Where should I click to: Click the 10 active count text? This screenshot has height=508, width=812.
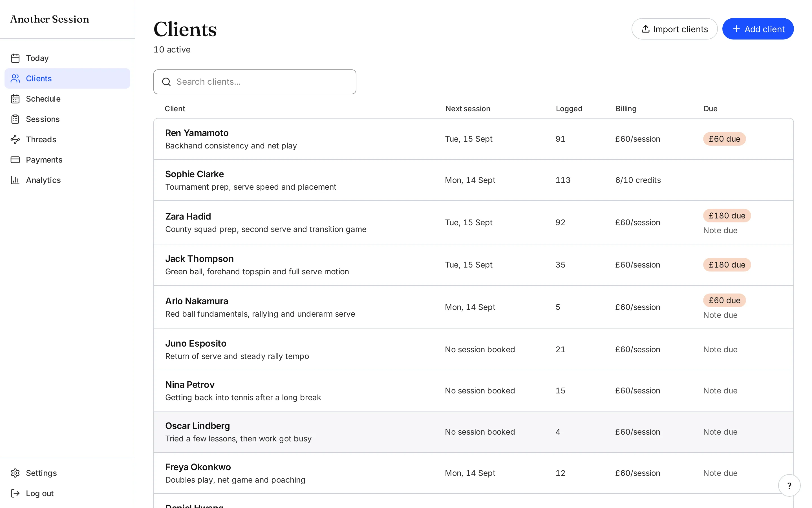pyautogui.click(x=172, y=50)
